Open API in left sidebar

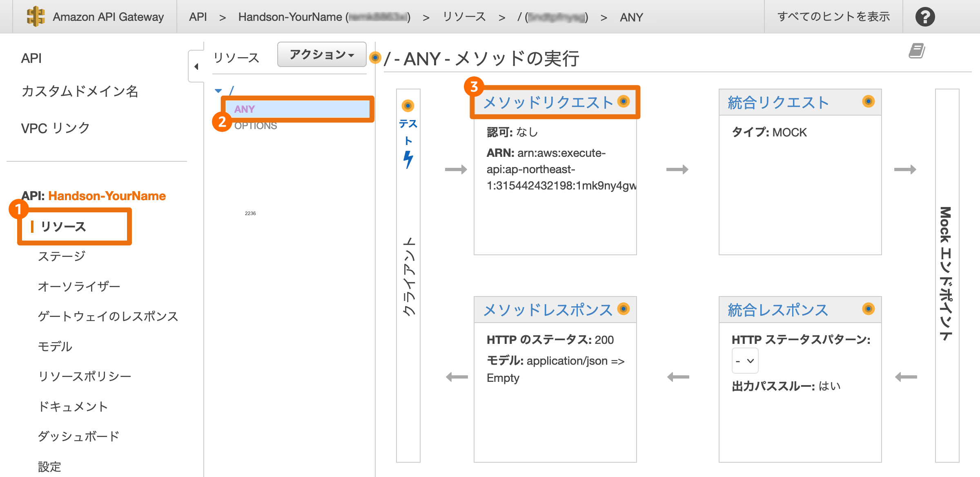pos(31,58)
